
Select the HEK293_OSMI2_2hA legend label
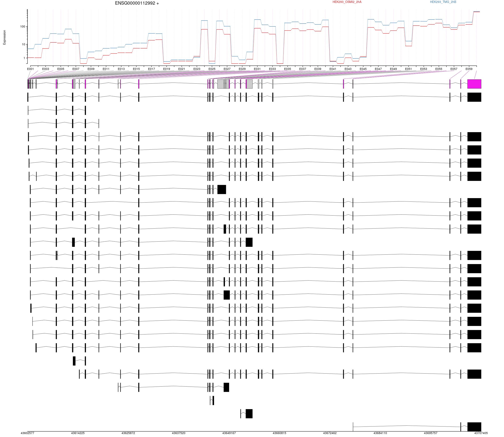347,2
